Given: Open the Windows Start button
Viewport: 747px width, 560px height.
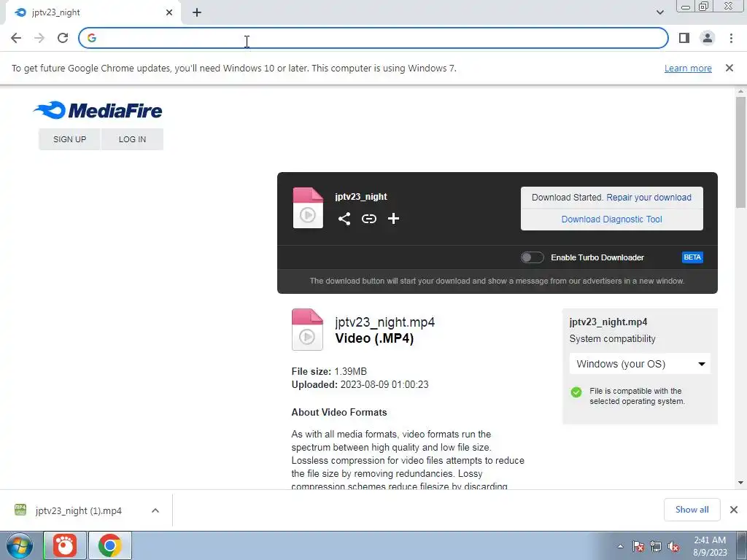Looking at the screenshot, I should [20, 545].
